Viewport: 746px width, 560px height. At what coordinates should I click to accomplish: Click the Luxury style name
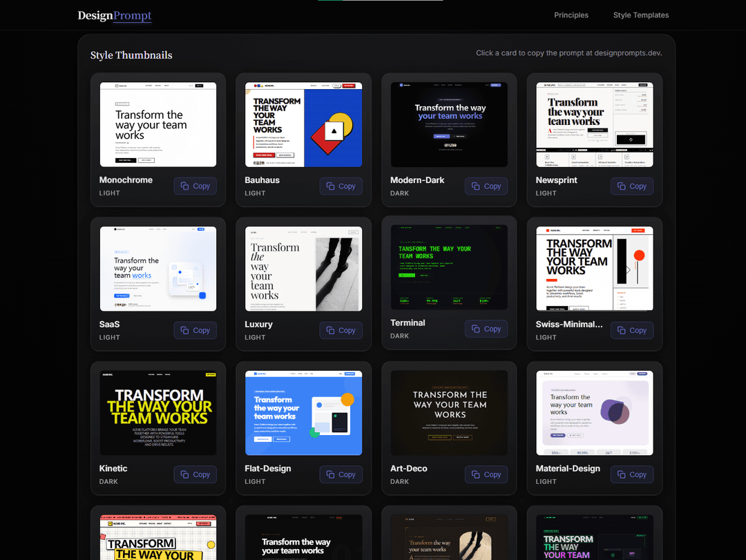point(259,324)
